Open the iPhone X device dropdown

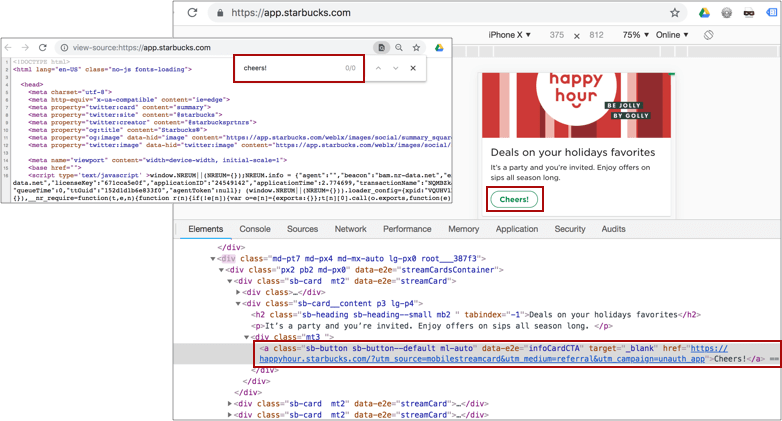coord(510,35)
